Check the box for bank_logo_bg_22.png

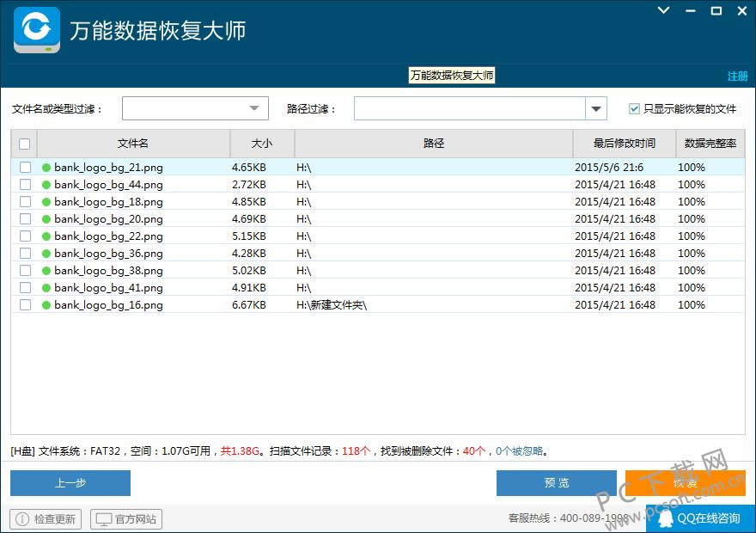pyautogui.click(x=25, y=236)
